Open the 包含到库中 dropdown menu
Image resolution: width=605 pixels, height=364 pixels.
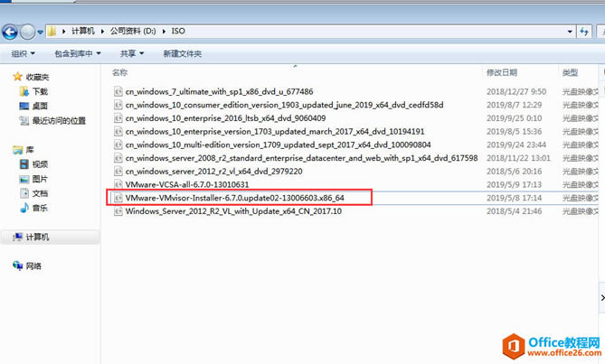coord(78,53)
